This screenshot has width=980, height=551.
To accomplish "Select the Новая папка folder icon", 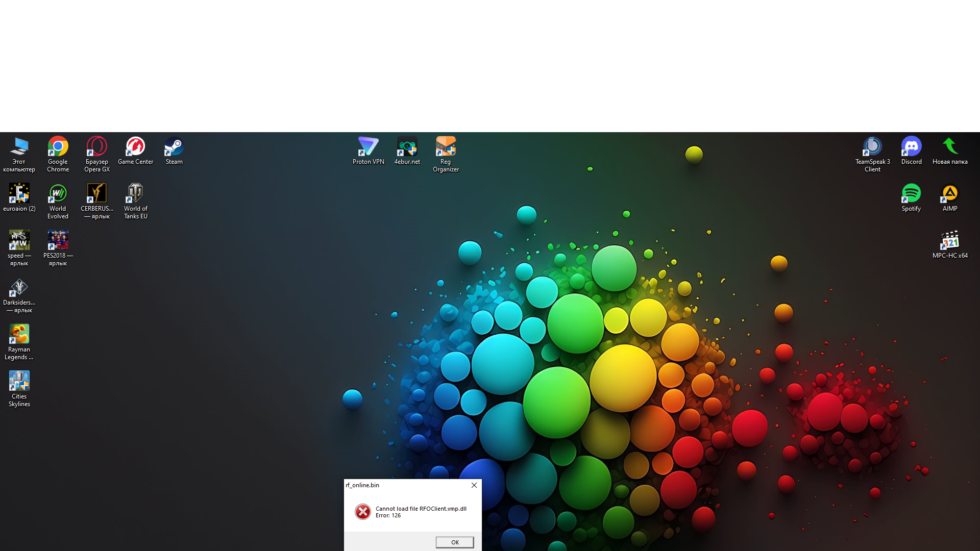I will pos(950,151).
